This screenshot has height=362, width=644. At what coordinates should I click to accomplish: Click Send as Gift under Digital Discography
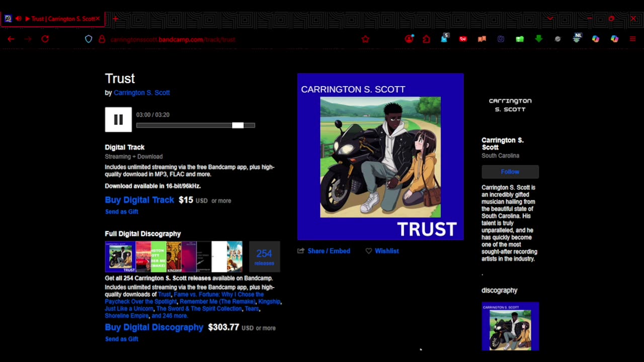pyautogui.click(x=121, y=339)
